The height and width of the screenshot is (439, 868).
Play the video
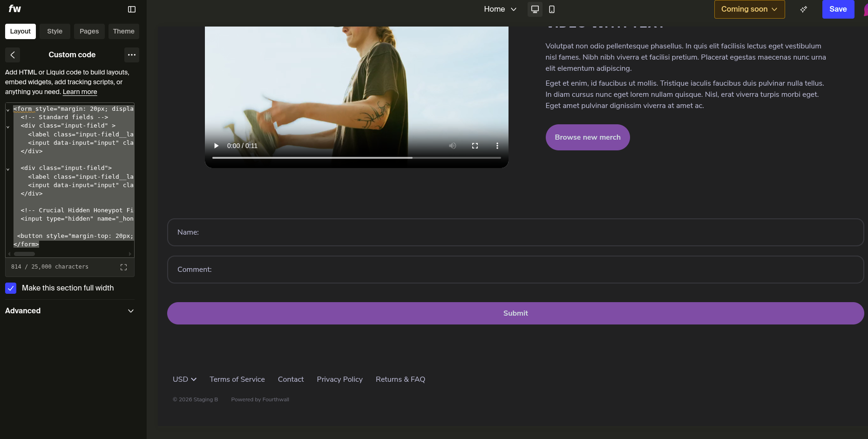216,146
